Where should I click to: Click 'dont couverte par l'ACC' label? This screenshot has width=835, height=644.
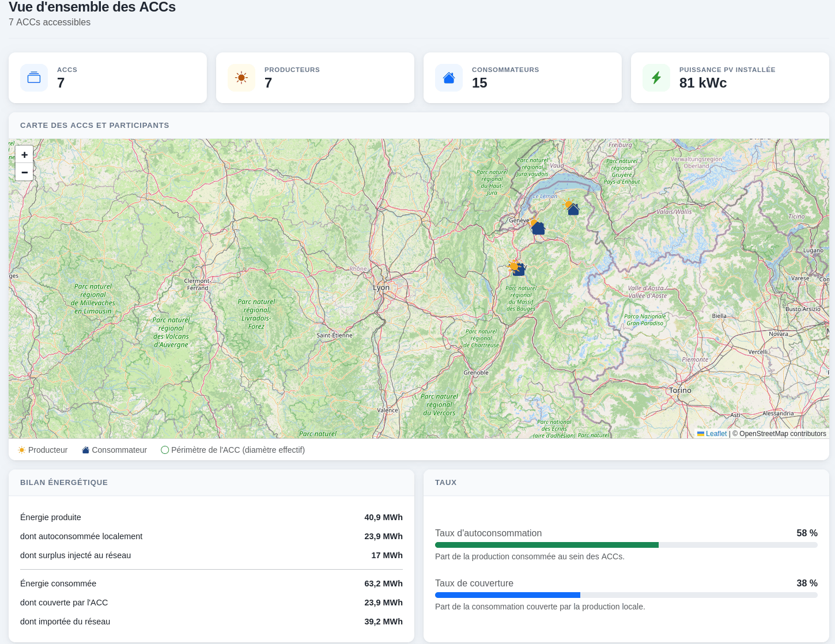point(64,603)
